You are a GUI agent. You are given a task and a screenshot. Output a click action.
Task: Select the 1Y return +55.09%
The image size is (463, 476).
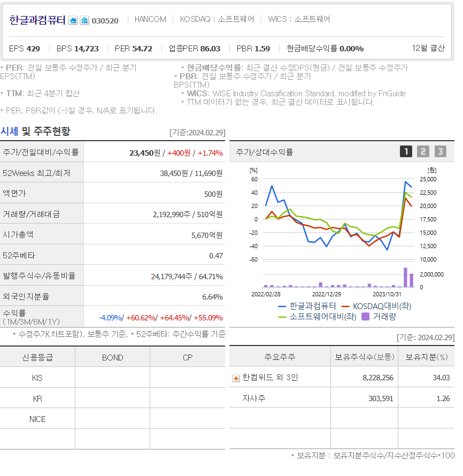click(x=208, y=318)
